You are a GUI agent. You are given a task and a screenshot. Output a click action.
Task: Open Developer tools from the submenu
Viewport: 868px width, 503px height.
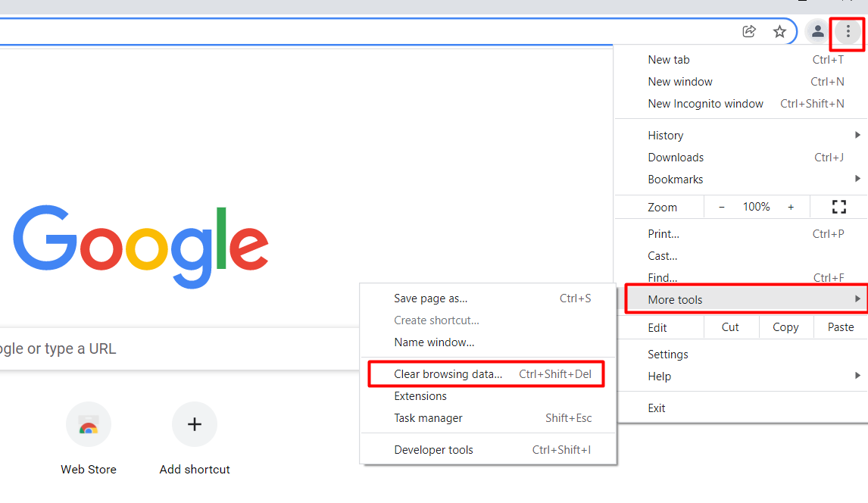pyautogui.click(x=489, y=450)
